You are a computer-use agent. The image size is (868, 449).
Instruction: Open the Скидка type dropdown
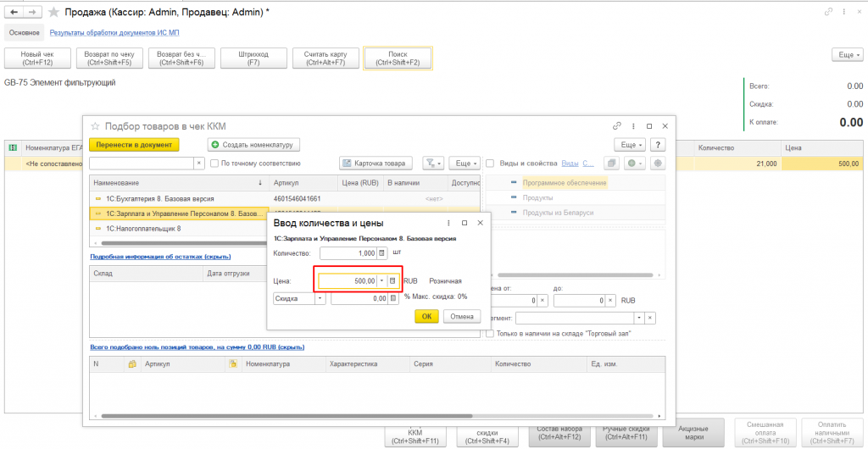pyautogui.click(x=320, y=298)
